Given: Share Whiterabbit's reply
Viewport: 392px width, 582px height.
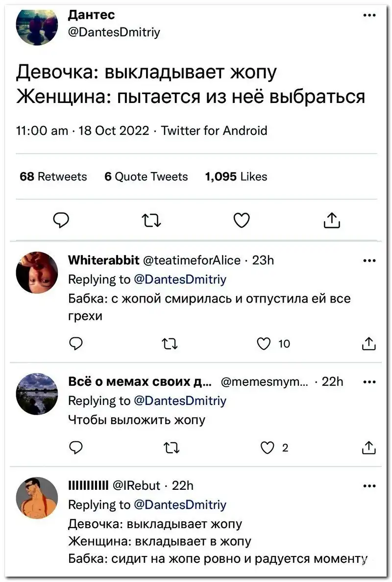Looking at the screenshot, I should pyautogui.click(x=368, y=344).
